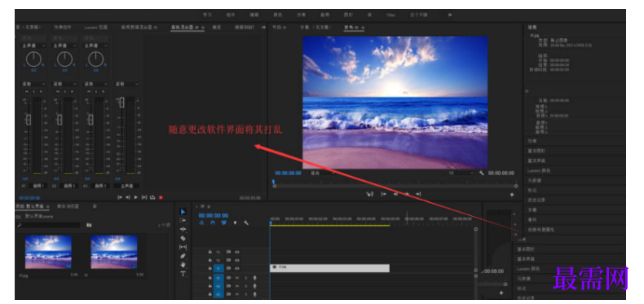Select the Ripple Edit tool
The width and height of the screenshot is (644, 304).
[x=183, y=229]
